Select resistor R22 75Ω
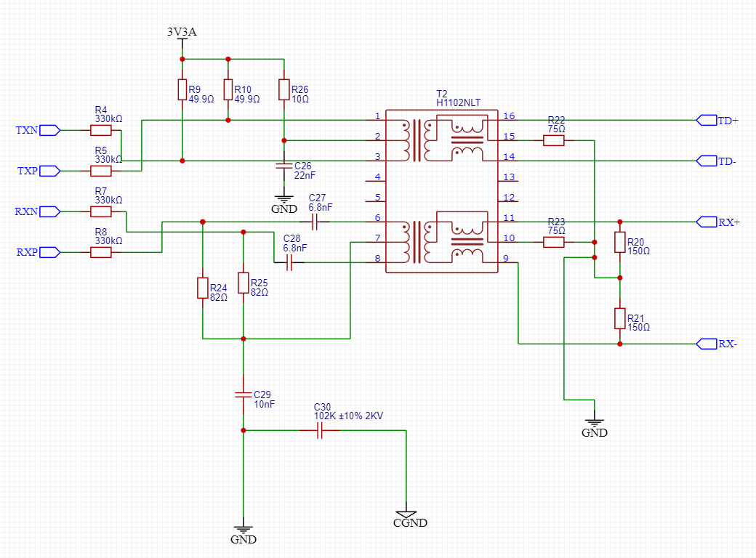This screenshot has width=756, height=558. tap(553, 141)
